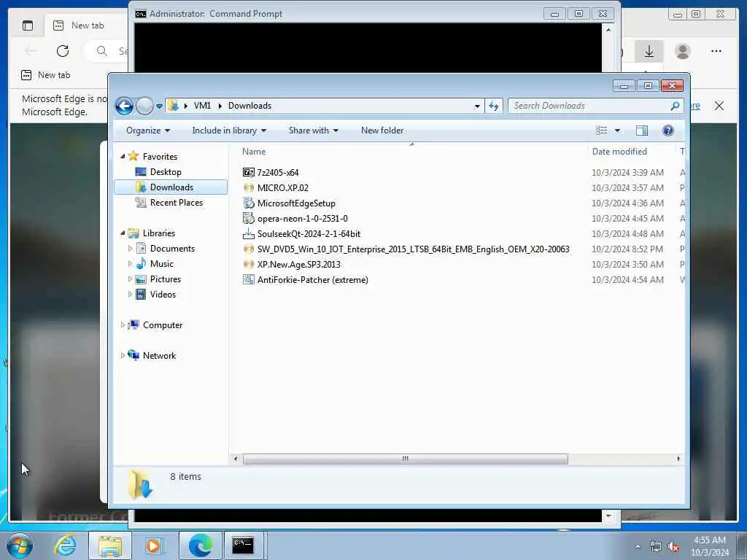Select Desktop in Favorites
Image resolution: width=747 pixels, height=560 pixels.
pos(166,172)
